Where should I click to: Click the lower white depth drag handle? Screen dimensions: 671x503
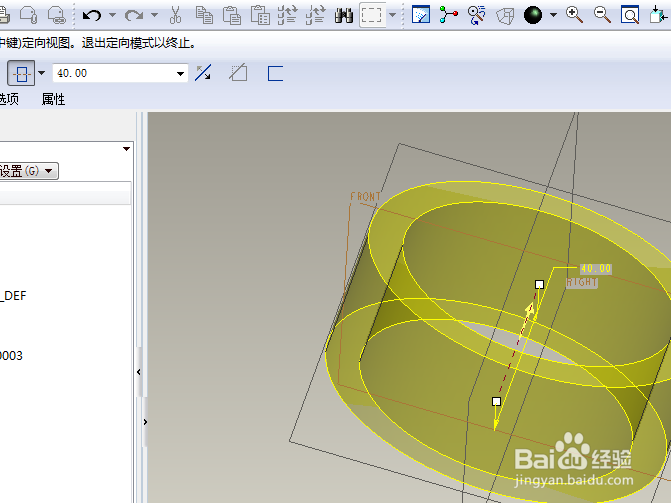pyautogui.click(x=496, y=402)
